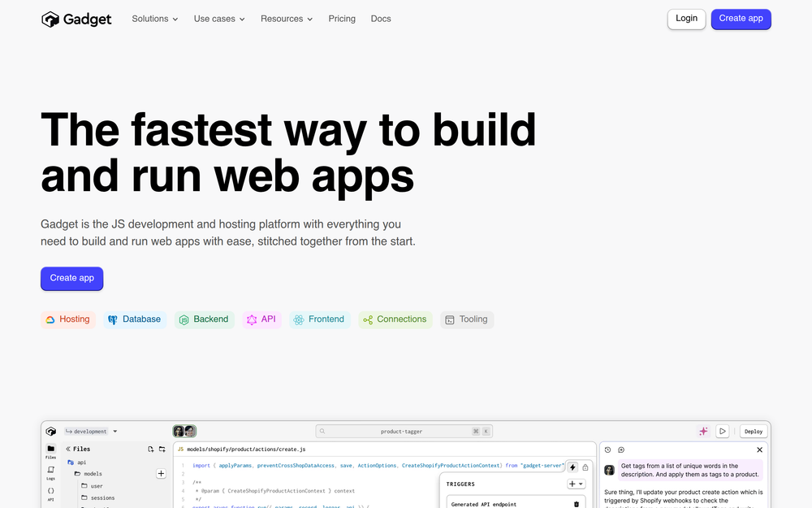Click the user's chat message about tags
The height and width of the screenshot is (508, 812).
pyautogui.click(x=690, y=470)
